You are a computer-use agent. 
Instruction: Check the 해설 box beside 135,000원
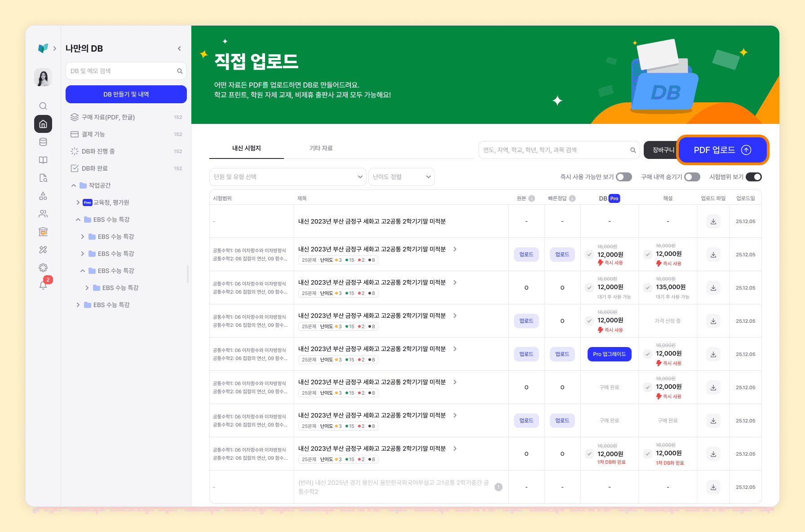click(x=648, y=288)
